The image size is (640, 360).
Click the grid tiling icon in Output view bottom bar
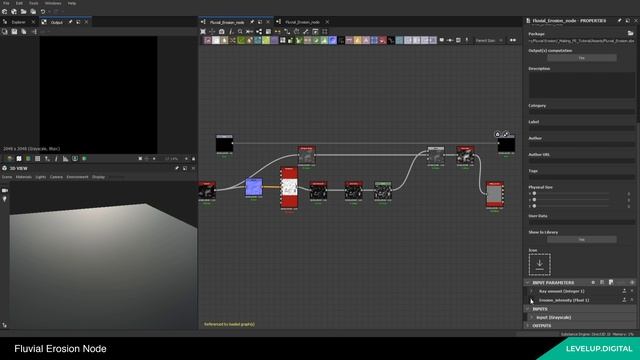[38, 158]
